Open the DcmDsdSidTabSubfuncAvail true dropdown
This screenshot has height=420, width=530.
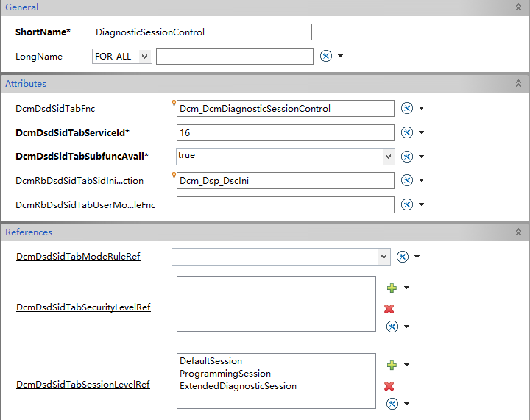point(388,157)
